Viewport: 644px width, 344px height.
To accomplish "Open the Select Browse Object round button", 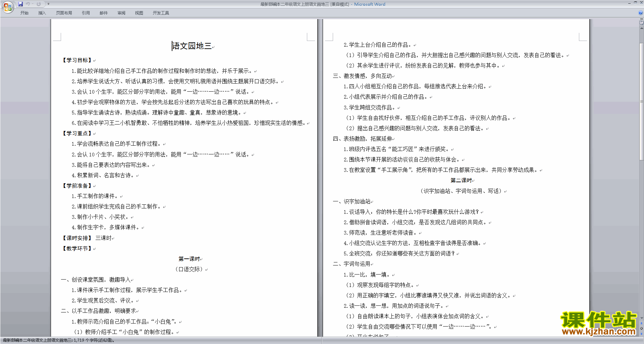I will pyautogui.click(x=642, y=328).
